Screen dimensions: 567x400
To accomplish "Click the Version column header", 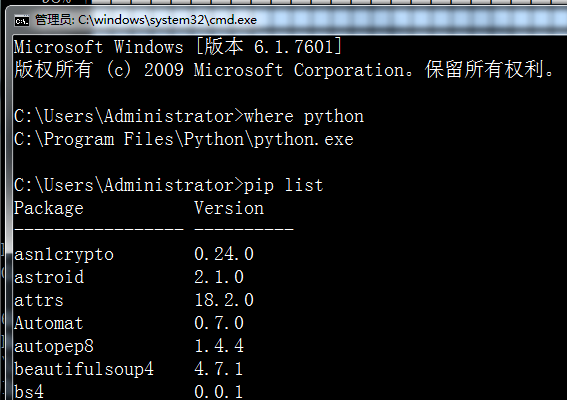I will click(229, 208).
